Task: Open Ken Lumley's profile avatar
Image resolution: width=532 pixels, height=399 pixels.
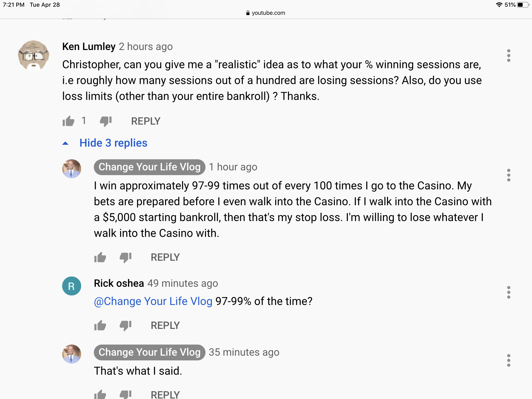Action: point(33,55)
